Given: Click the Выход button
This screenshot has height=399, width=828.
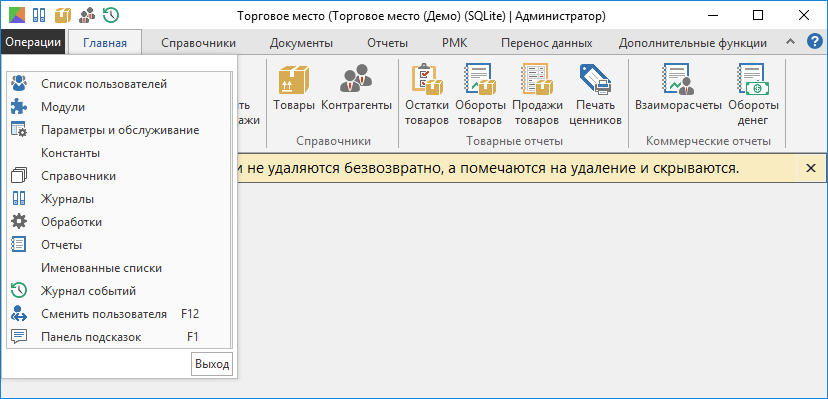Looking at the screenshot, I should point(212,364).
